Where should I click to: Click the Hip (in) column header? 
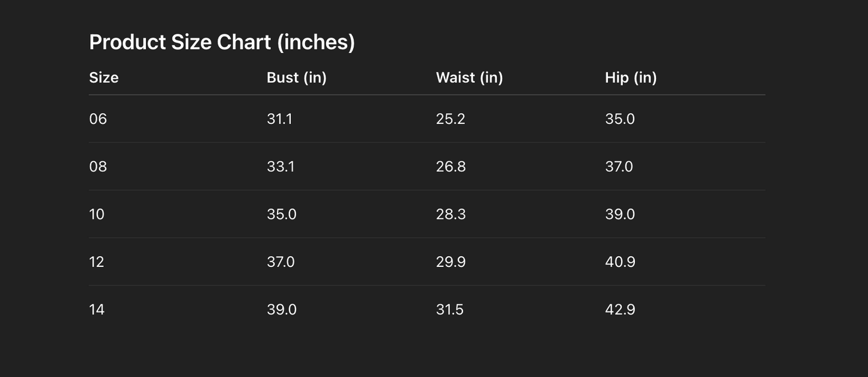click(x=631, y=78)
